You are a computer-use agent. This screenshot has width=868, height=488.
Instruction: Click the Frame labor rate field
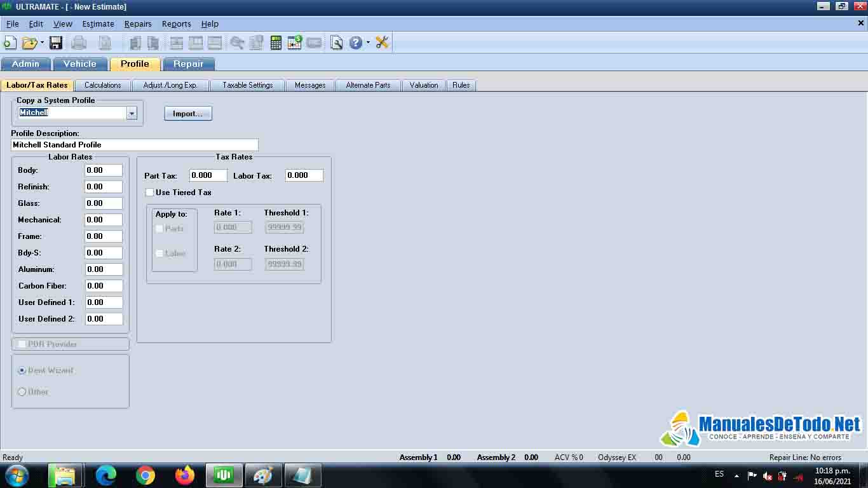point(104,236)
